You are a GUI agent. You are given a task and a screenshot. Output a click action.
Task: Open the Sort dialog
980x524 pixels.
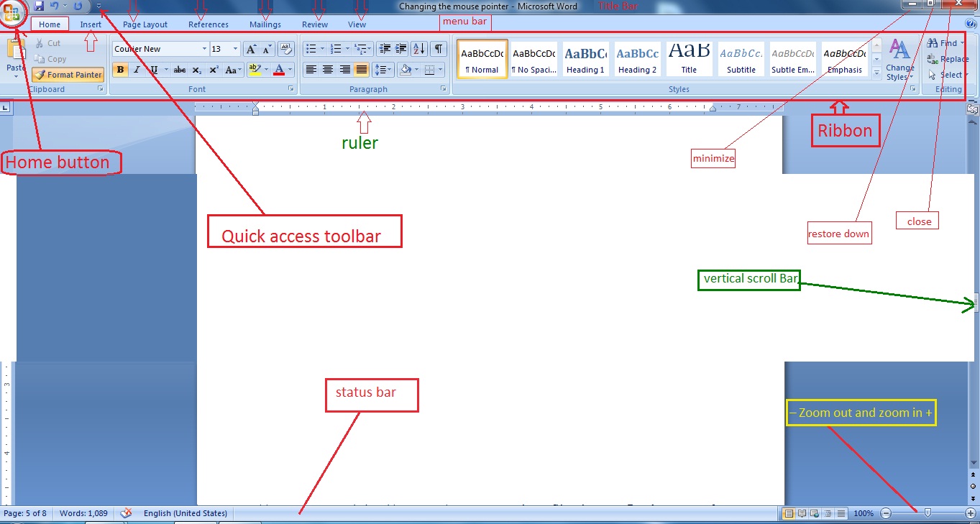point(418,48)
